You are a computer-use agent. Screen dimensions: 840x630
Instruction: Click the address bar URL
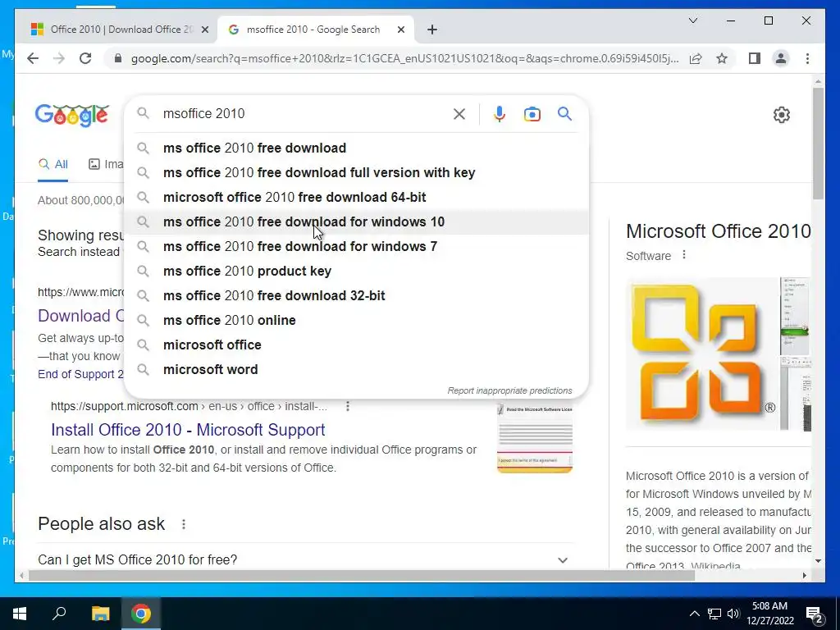pyautogui.click(x=404, y=58)
